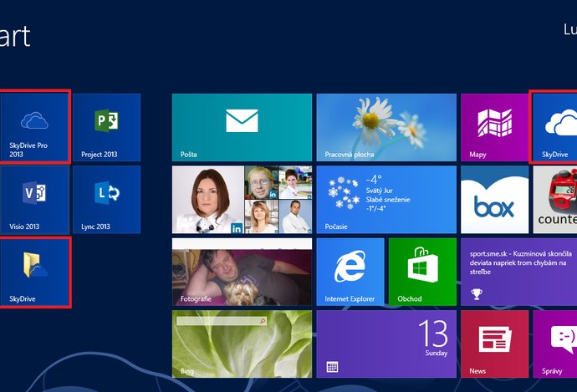This screenshot has width=577, height=392.
Task: Open the News tile
Action: click(x=494, y=344)
